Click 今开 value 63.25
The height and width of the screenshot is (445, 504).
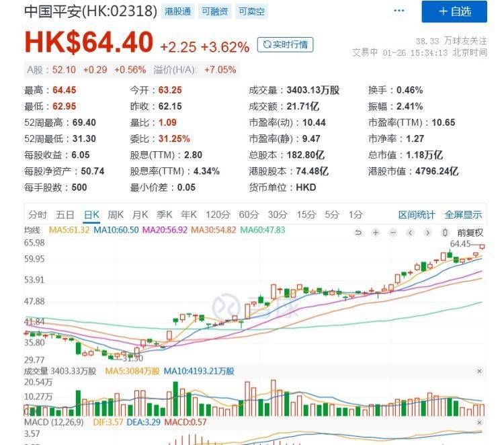[x=170, y=90]
